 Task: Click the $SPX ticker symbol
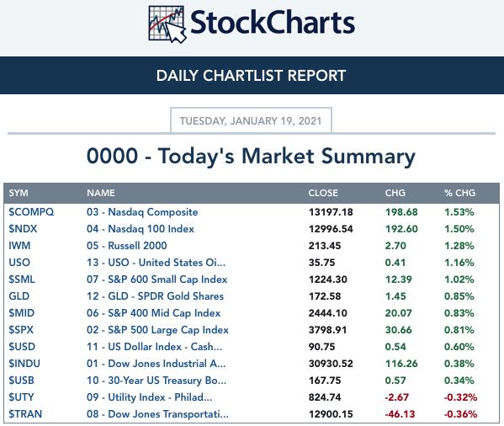[21, 330]
